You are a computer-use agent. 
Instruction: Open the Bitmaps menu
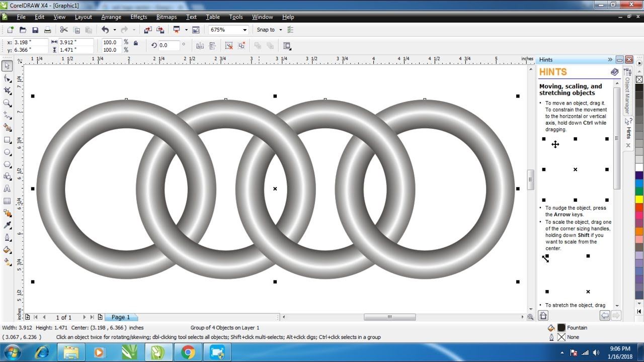167,17
